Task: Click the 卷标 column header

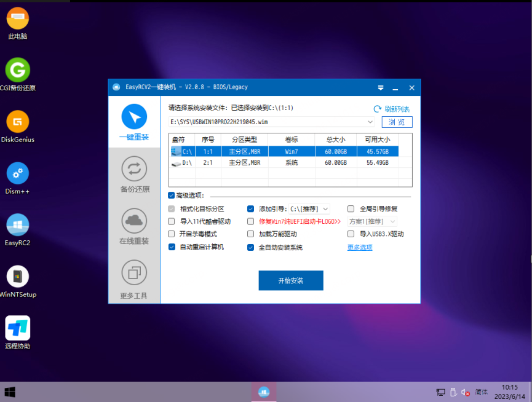Action: click(x=292, y=140)
